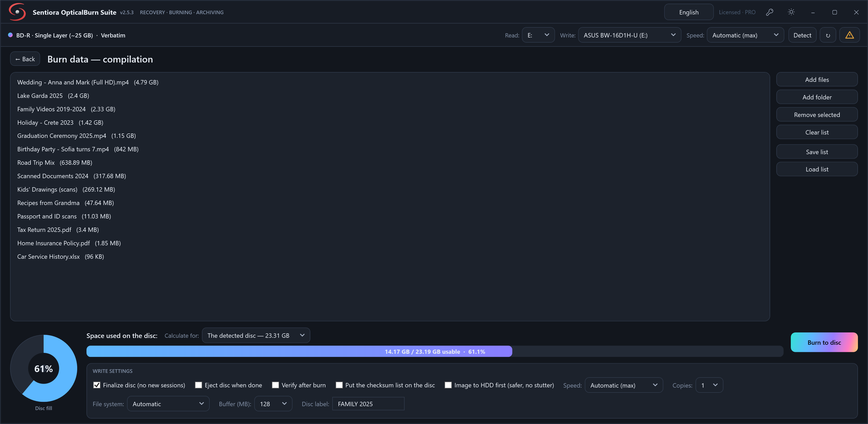This screenshot has width=868, height=424.
Task: Click the Disc fill donut chart
Action: pos(43,368)
